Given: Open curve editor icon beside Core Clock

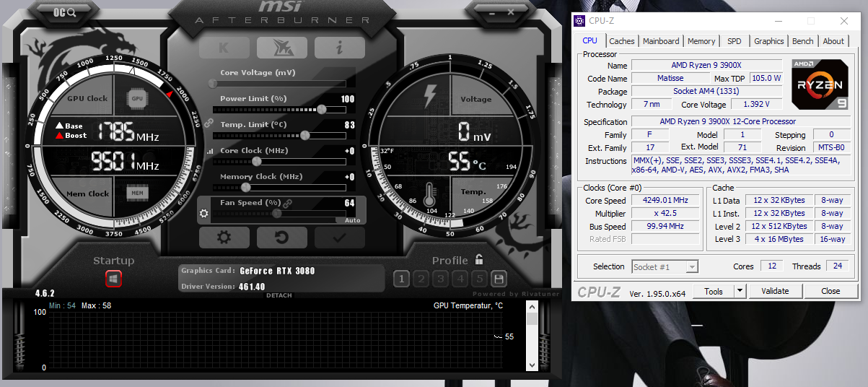Looking at the screenshot, I should (x=211, y=151).
